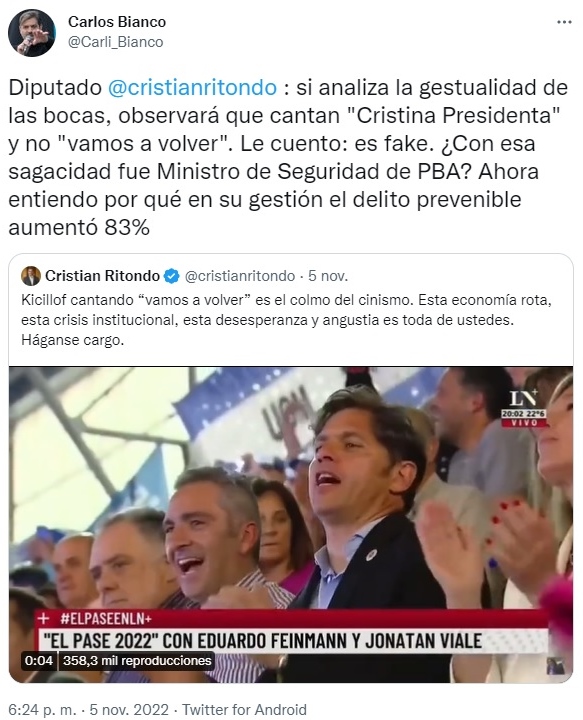
Task: Open the quoted tweet text about Kicillof
Action: click(x=286, y=320)
